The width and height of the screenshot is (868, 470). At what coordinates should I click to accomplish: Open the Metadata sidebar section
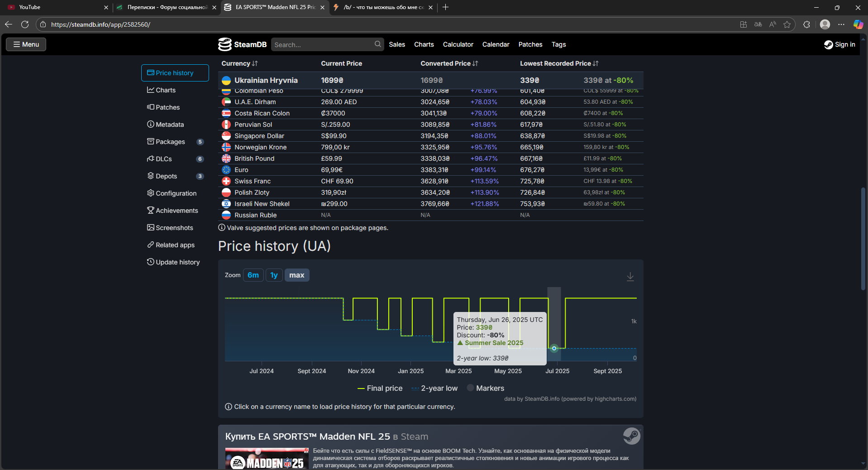175,125
